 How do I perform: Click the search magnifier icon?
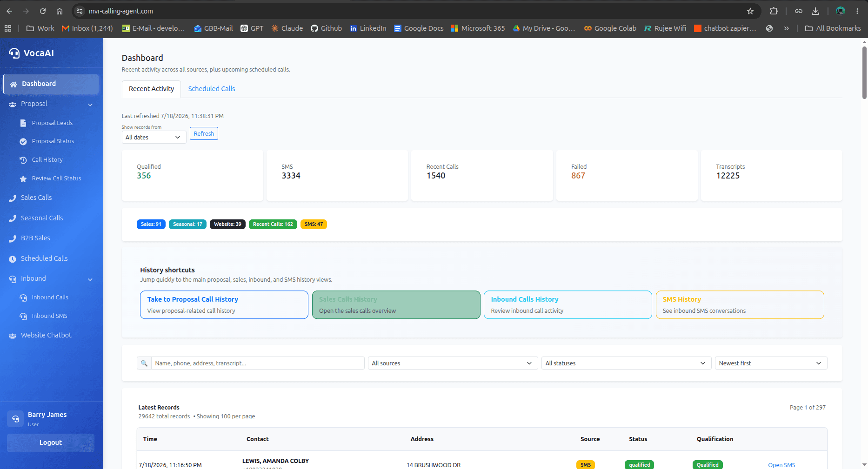point(144,363)
